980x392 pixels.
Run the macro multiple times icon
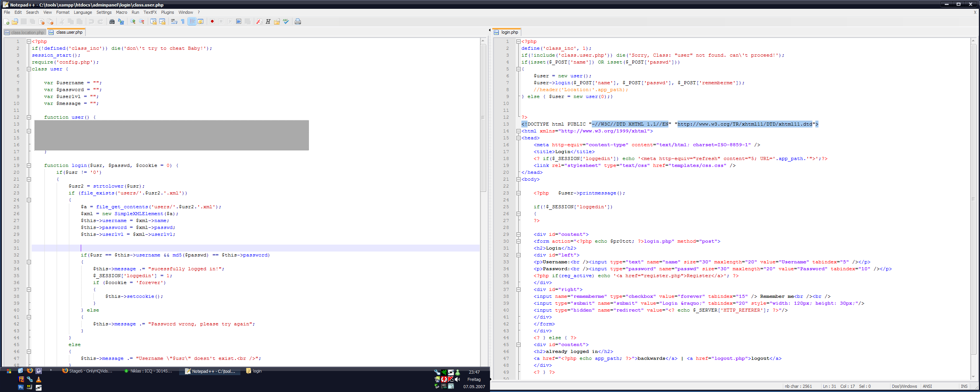[x=238, y=21]
